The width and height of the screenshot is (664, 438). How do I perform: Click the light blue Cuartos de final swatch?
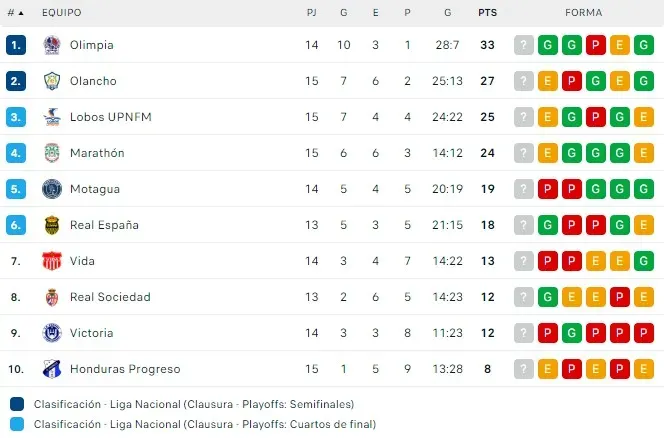point(17,424)
